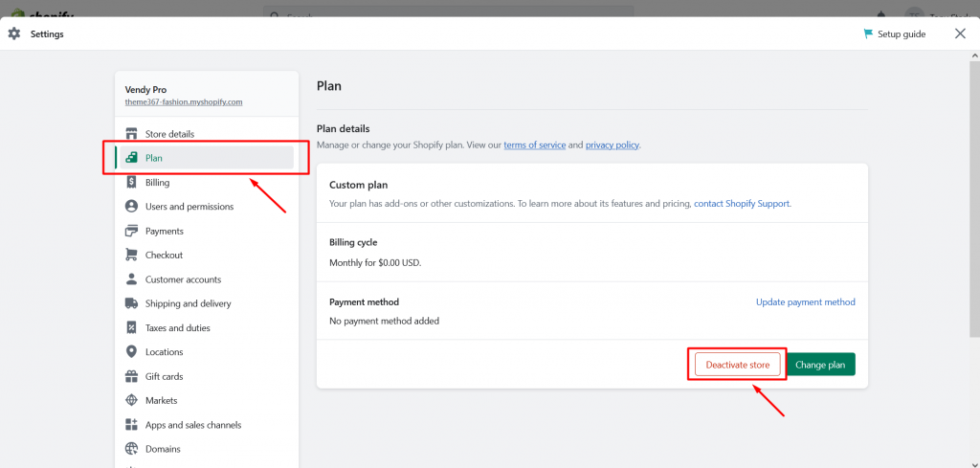Click the Customer accounts icon
The width and height of the screenshot is (980, 468).
tap(131, 279)
